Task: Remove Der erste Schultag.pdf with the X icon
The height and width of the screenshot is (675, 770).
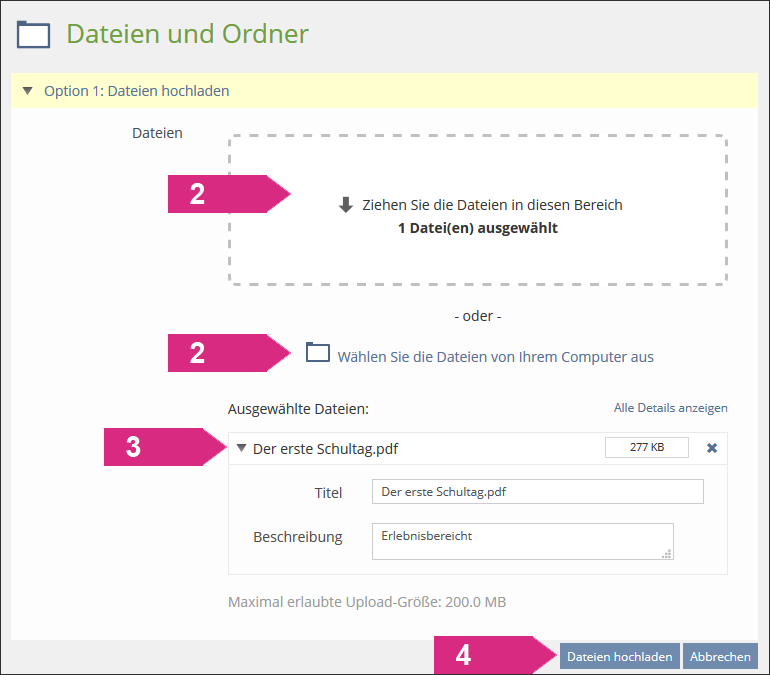Action: tap(712, 448)
